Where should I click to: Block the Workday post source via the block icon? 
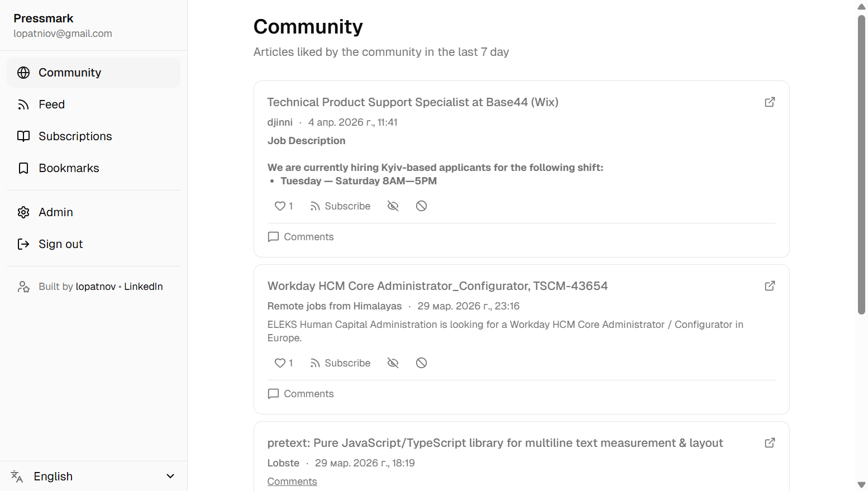coord(421,363)
